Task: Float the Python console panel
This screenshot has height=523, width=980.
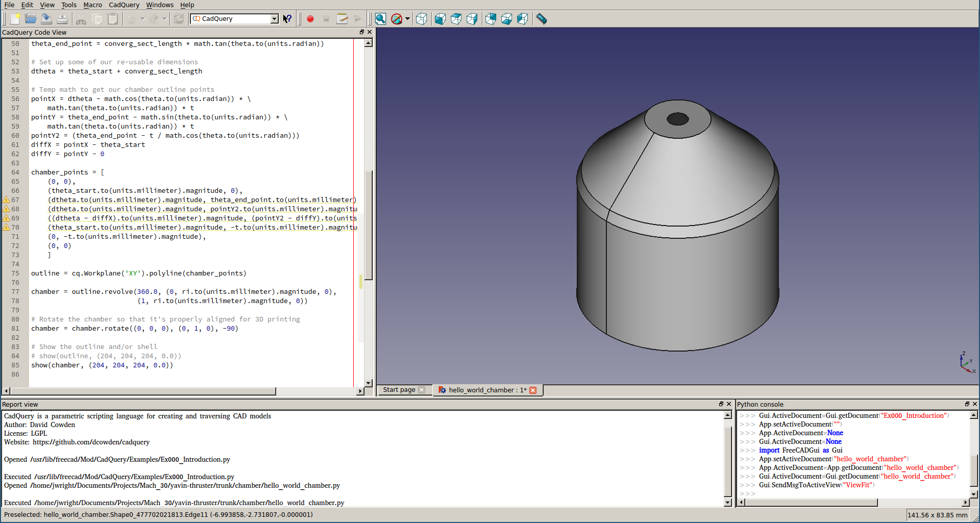Action: tap(966, 404)
